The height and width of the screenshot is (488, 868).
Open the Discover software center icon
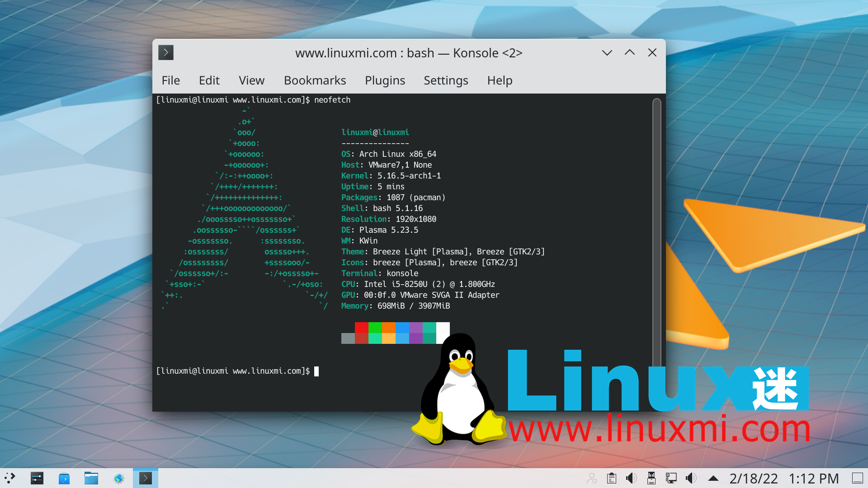click(x=64, y=478)
